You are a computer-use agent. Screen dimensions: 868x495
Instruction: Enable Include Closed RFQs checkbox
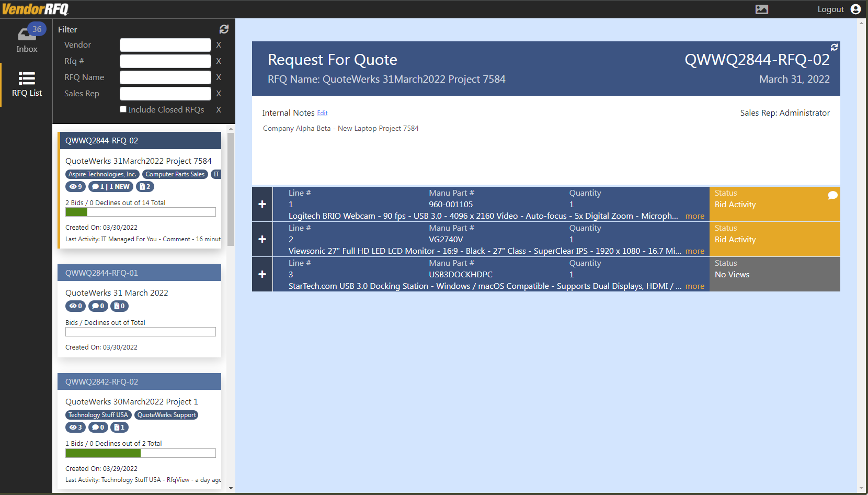click(x=123, y=109)
